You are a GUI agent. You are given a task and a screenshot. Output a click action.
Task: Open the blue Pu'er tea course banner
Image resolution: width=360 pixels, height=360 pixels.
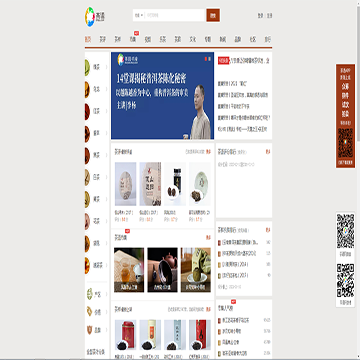pos(163,96)
